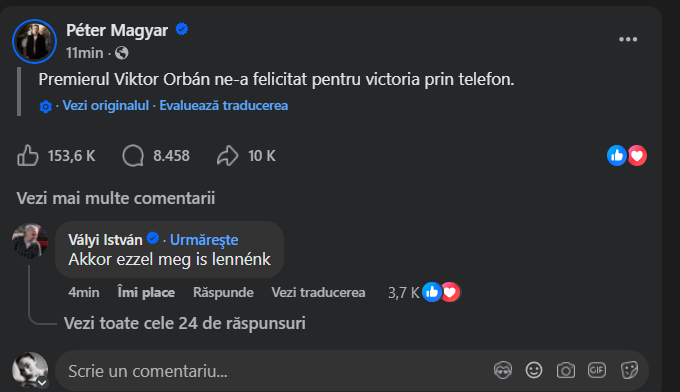
Task: Switch commenting profile via avatar chevron
Action: [42, 382]
